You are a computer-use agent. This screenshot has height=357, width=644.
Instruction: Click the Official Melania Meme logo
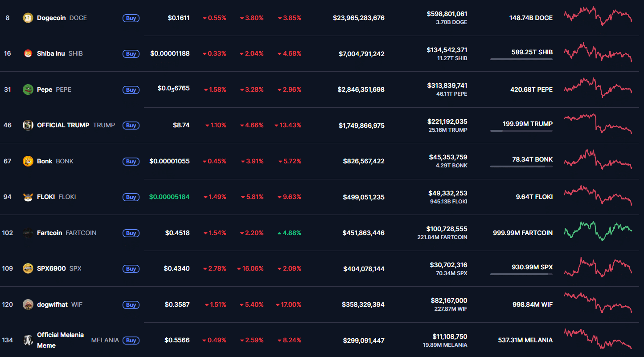(x=28, y=340)
